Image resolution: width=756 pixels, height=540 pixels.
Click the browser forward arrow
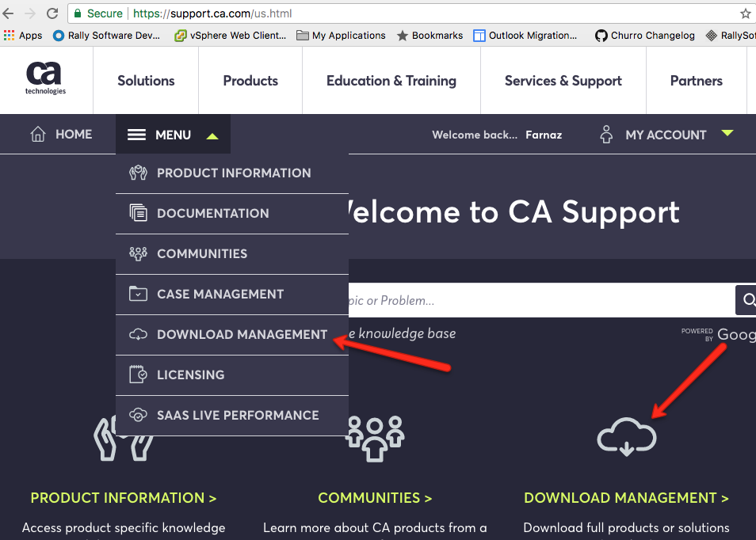pos(30,13)
